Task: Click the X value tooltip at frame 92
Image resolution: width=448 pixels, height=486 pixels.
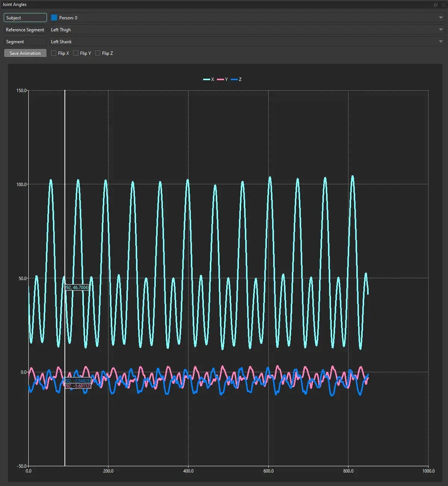Action: (x=77, y=288)
